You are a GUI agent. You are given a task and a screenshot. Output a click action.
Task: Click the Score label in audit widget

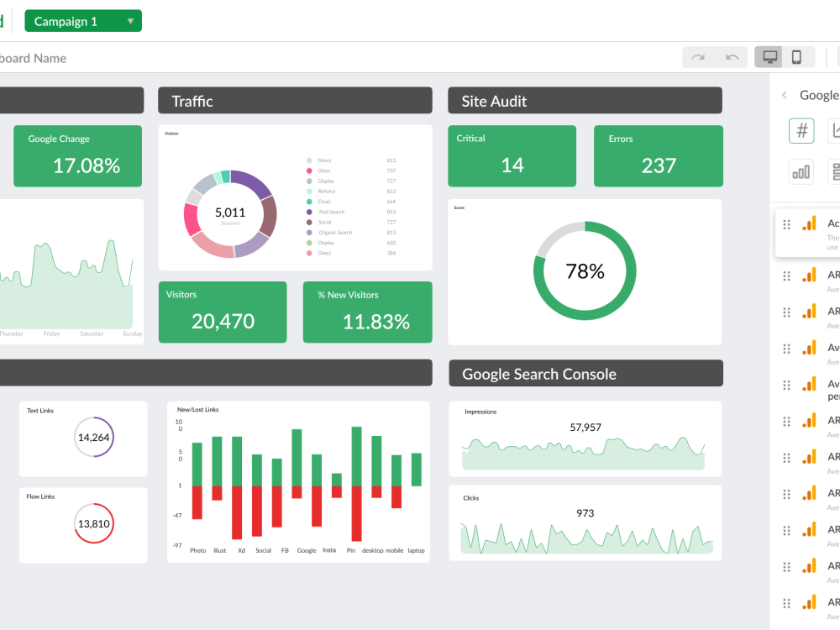[x=459, y=207]
